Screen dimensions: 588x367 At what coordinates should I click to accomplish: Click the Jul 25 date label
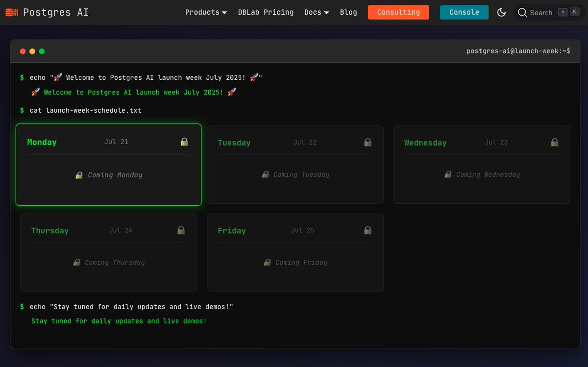[302, 230]
